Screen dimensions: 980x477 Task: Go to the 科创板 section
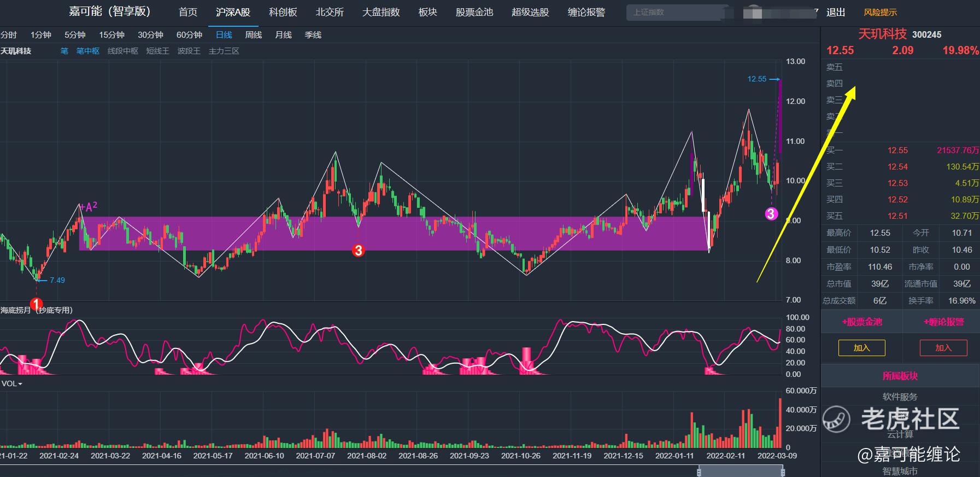(283, 12)
